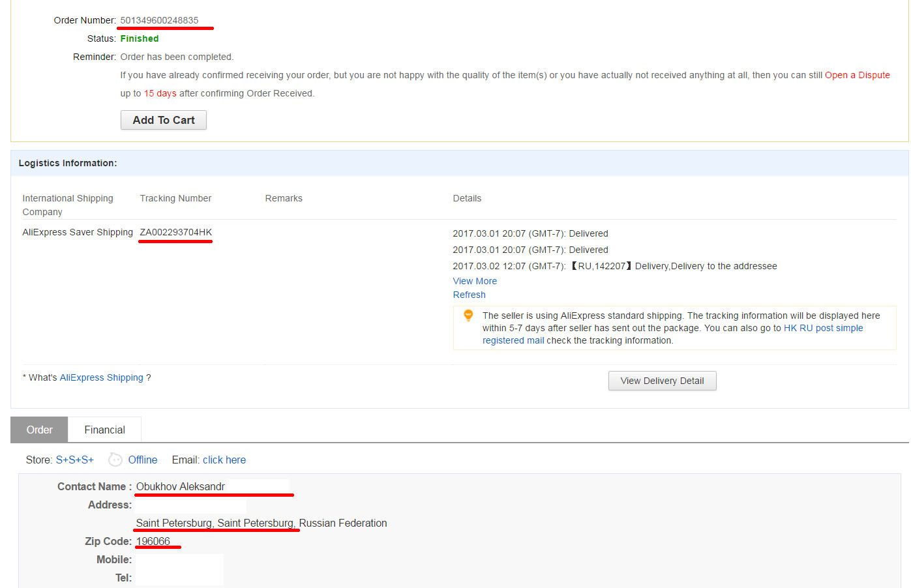Image resolution: width=911 pixels, height=588 pixels.
Task: Click the store chat status face icon
Action: point(115,460)
